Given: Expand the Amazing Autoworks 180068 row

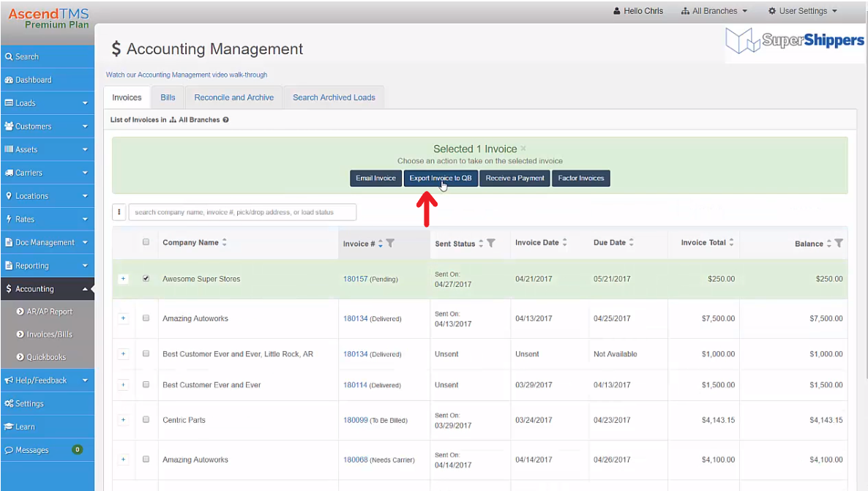Looking at the screenshot, I should [x=124, y=460].
